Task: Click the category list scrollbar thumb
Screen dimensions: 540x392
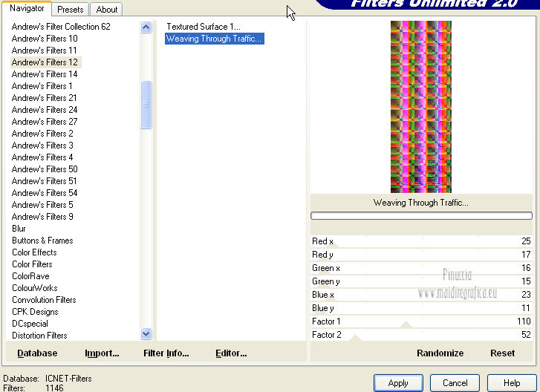Action: pyautogui.click(x=146, y=105)
